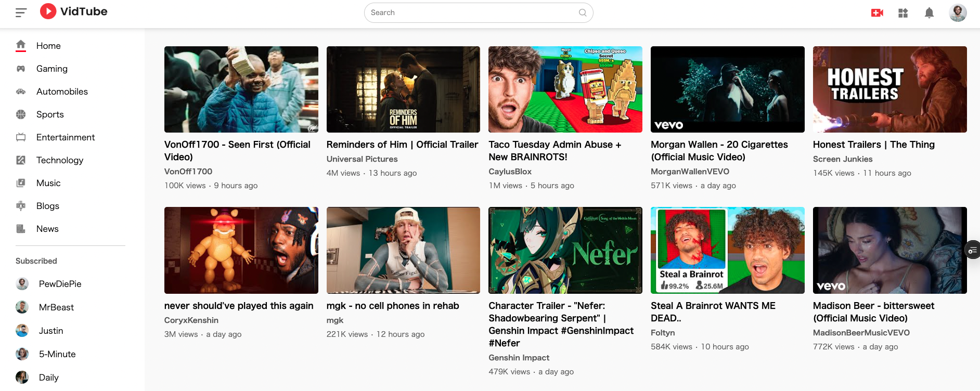Screen dimensions: 980x391
Task: Click the Gaming controller icon in sidebar
Action: [x=21, y=69]
